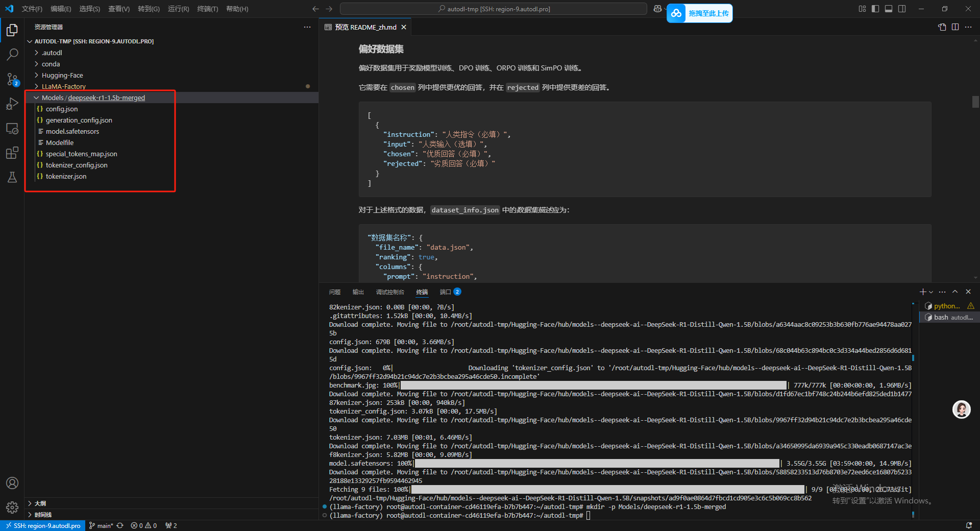Open the 文件(F) menu

click(32, 9)
